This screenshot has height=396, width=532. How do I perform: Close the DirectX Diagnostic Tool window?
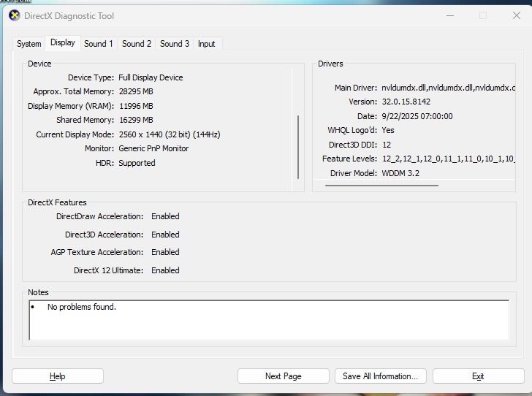coord(514,16)
